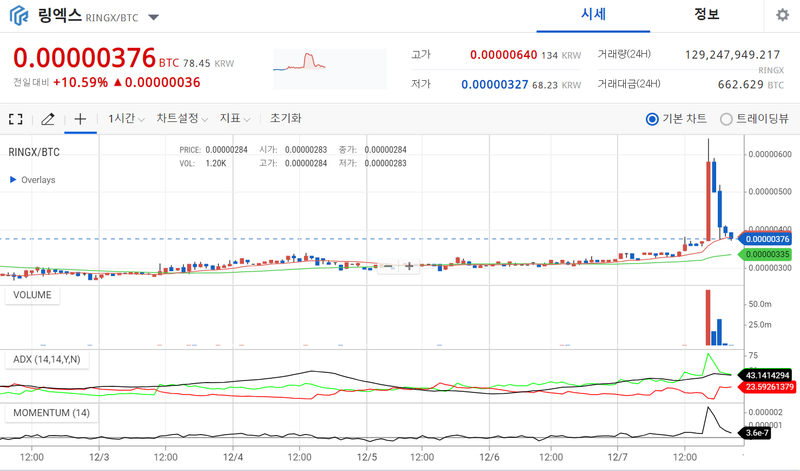Switch to the 시세 tab
Viewport: 800px width, 471px height.
593,14
